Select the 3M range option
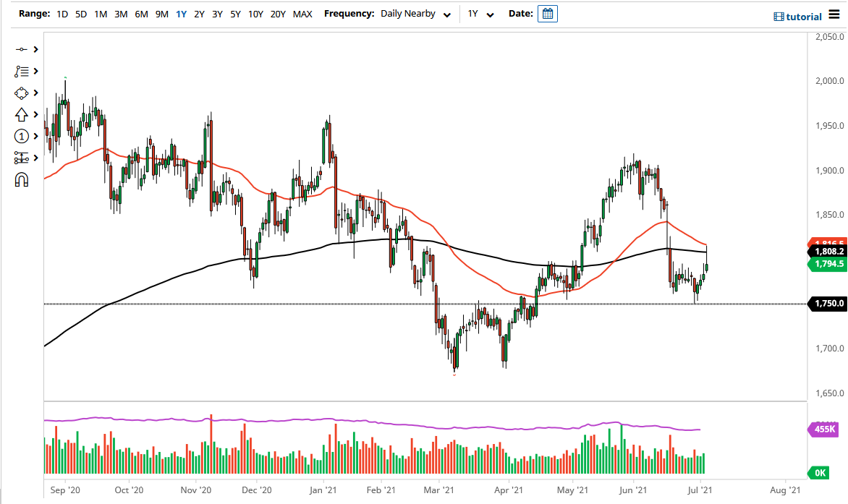 coord(121,14)
